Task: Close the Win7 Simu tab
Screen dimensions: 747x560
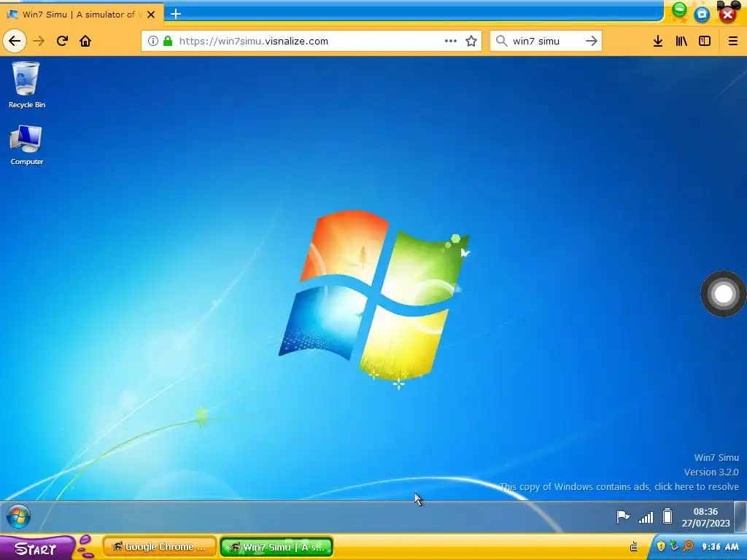Action: point(151,15)
